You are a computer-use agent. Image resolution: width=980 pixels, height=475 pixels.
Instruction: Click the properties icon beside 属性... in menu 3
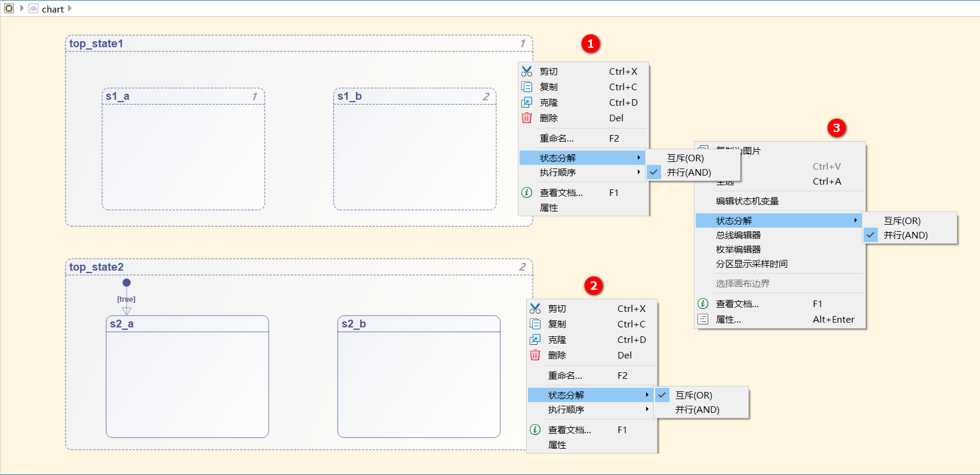tap(703, 319)
